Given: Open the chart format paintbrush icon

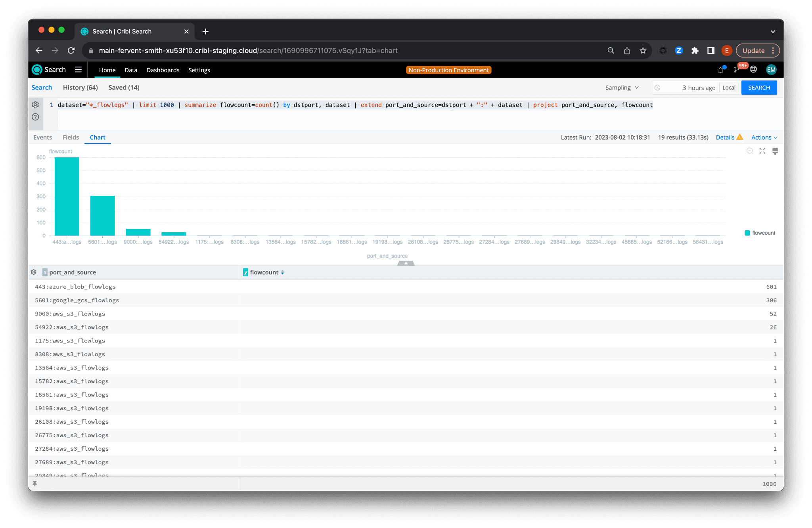Looking at the screenshot, I should pos(775,151).
